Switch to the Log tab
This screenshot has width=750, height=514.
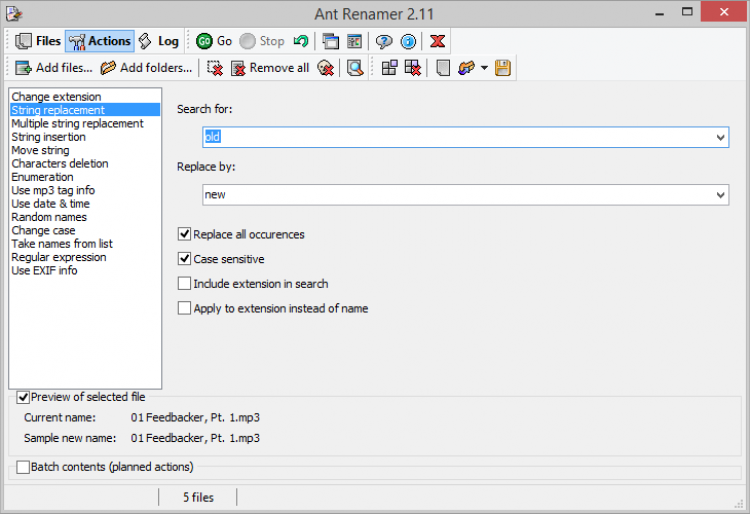[x=159, y=41]
